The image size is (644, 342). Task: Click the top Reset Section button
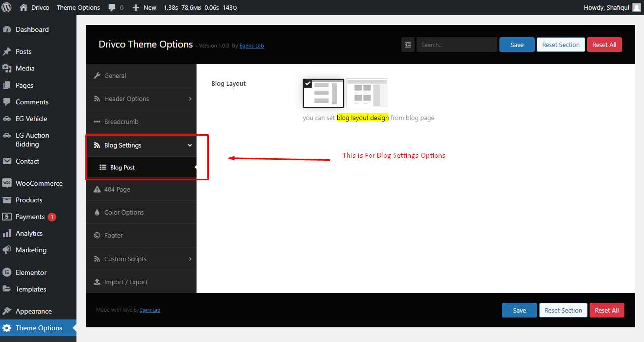tap(561, 45)
